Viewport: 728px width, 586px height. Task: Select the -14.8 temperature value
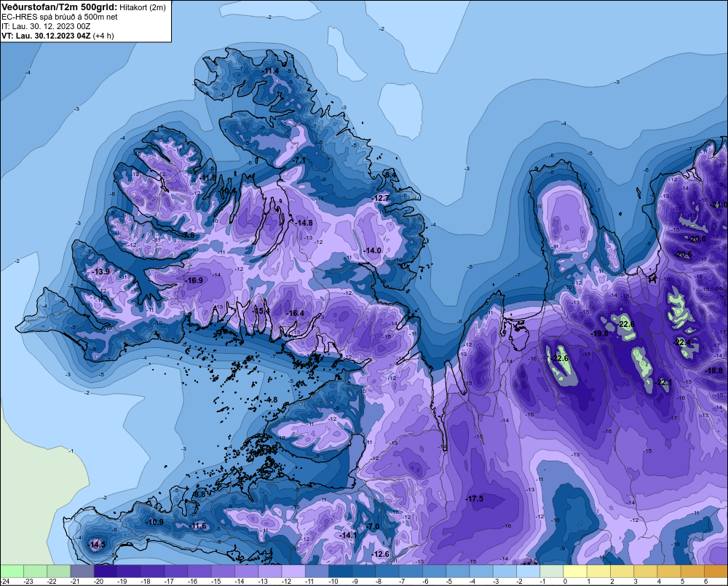pyautogui.click(x=304, y=223)
